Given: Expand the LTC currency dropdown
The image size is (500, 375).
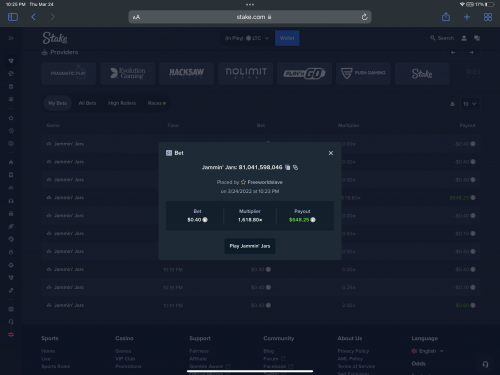Looking at the screenshot, I should pos(247,38).
